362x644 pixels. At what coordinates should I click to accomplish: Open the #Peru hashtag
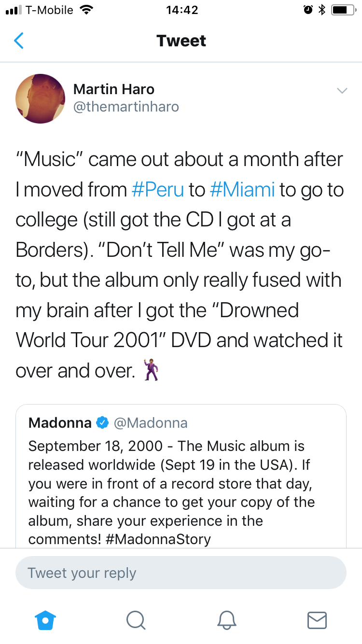[x=157, y=190]
